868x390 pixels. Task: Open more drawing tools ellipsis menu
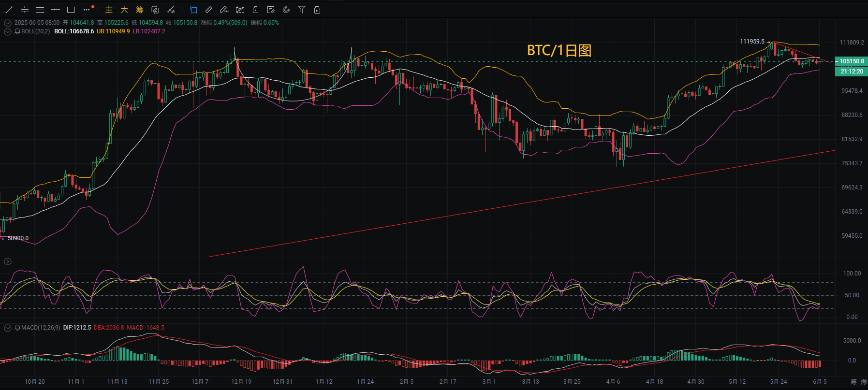[x=87, y=10]
